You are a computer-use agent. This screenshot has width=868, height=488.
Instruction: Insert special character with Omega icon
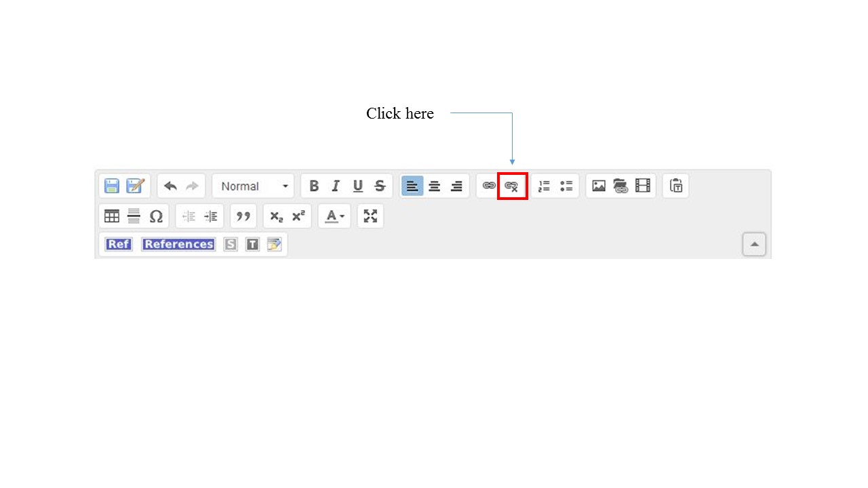click(x=156, y=216)
